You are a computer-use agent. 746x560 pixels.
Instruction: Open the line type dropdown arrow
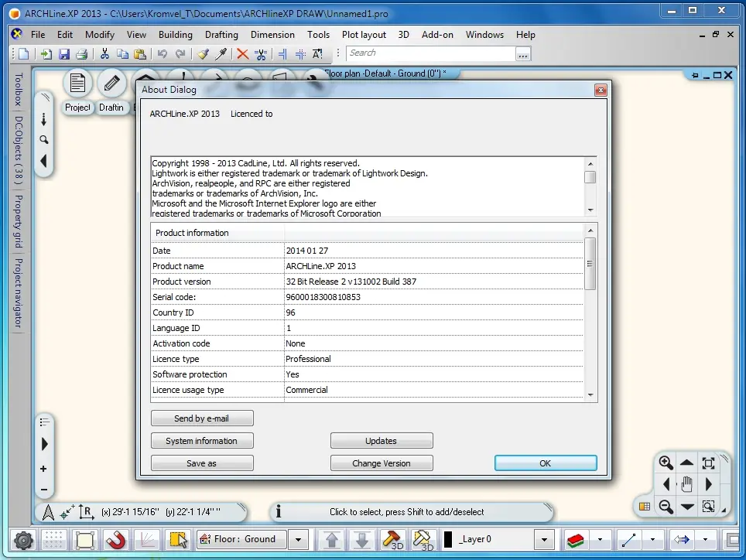[x=653, y=540]
